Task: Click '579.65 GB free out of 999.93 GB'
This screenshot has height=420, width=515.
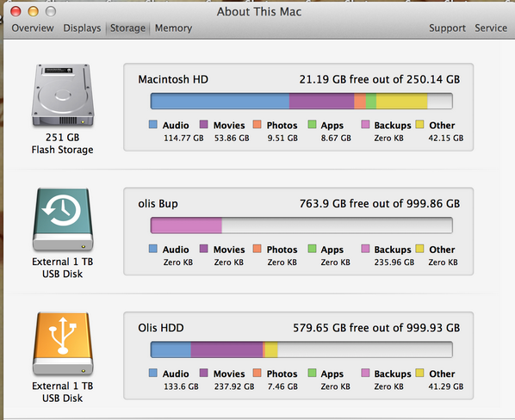Action: [x=376, y=328]
